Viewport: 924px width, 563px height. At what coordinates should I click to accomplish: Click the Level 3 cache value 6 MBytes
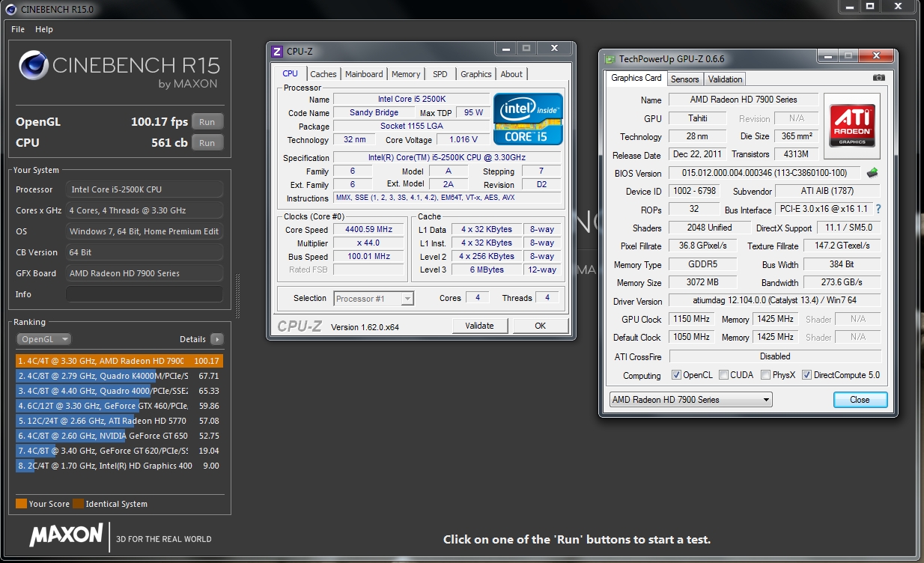click(x=487, y=270)
